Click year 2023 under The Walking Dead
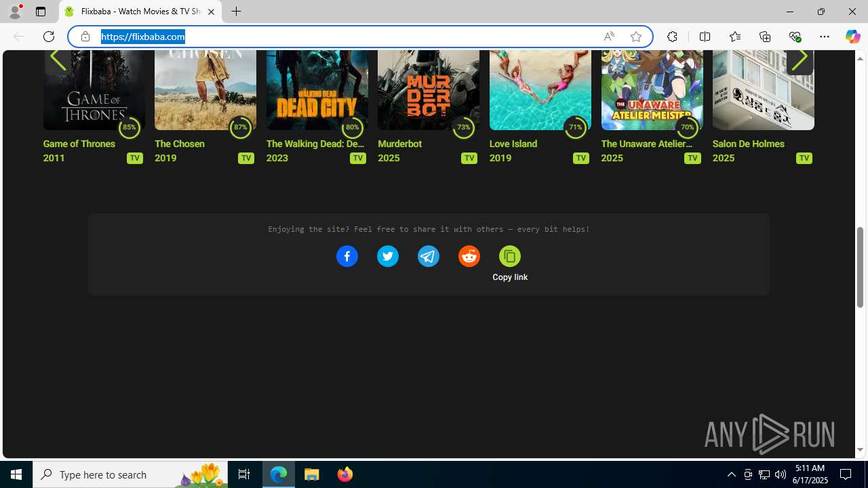Viewport: 868px width, 488px height. (x=277, y=158)
